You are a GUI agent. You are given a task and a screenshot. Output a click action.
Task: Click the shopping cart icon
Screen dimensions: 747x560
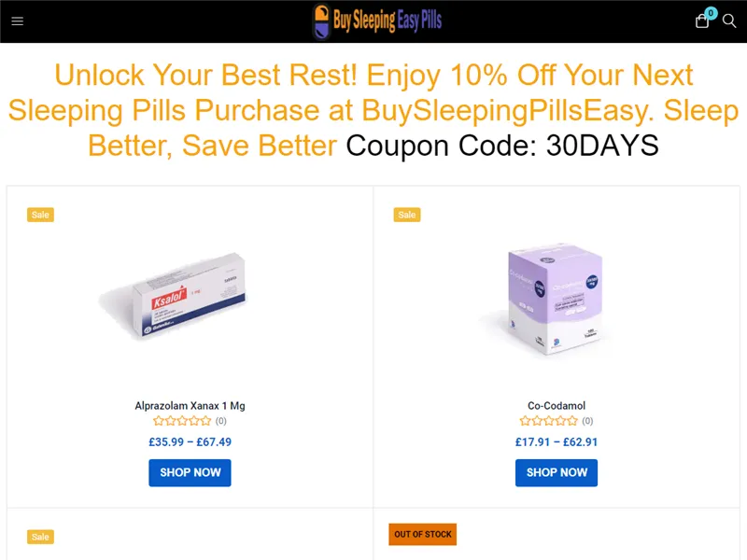tap(702, 21)
